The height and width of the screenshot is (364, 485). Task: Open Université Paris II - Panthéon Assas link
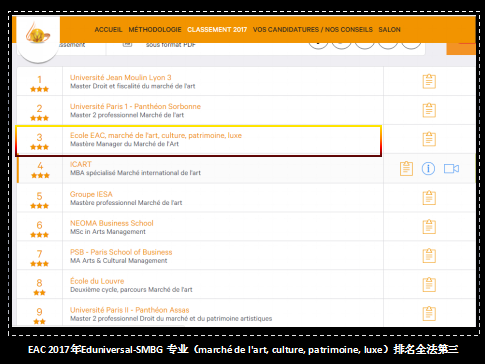coord(129,310)
